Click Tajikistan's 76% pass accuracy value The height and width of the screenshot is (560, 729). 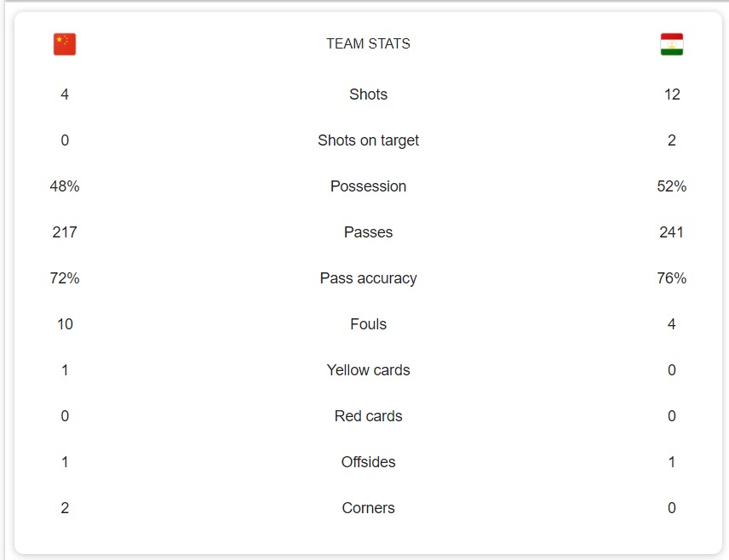(x=672, y=278)
